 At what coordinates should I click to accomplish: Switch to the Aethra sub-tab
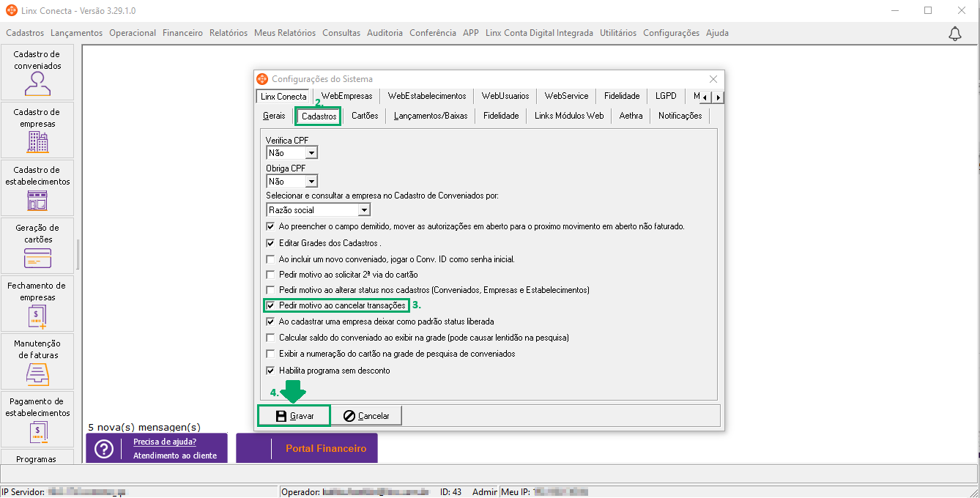631,116
